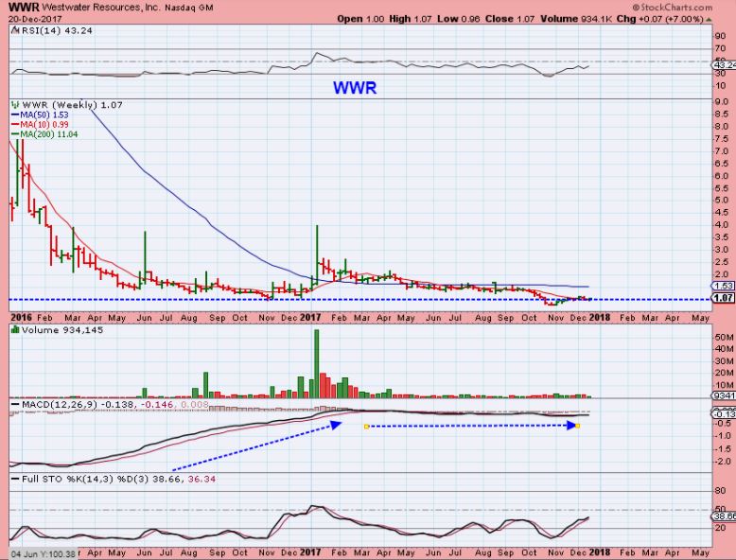Click the candlestick icon before WWR (Weekly)
The height and width of the screenshot is (560, 736).
coord(15,105)
